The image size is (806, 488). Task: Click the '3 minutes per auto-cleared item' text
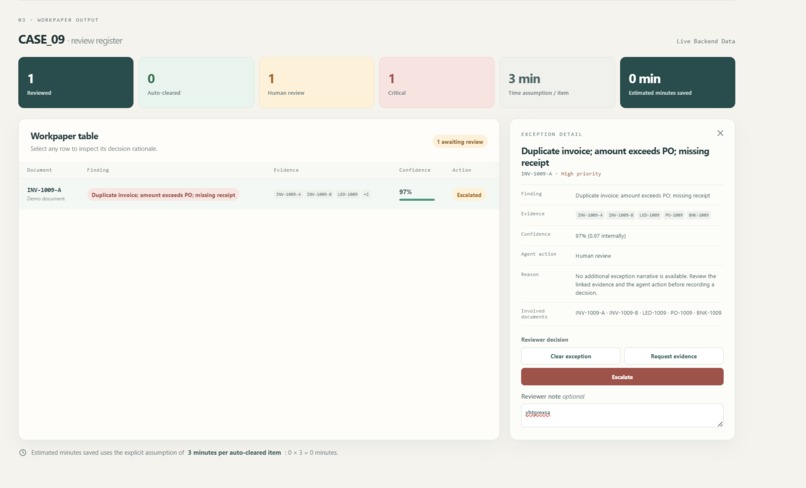tap(234, 453)
